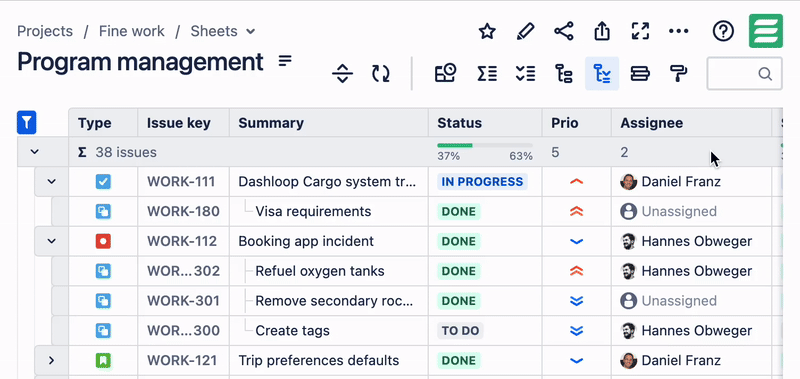Open the Sheets breadcrumb dropdown
Viewport: 800px width, 379px height.
[x=223, y=31]
